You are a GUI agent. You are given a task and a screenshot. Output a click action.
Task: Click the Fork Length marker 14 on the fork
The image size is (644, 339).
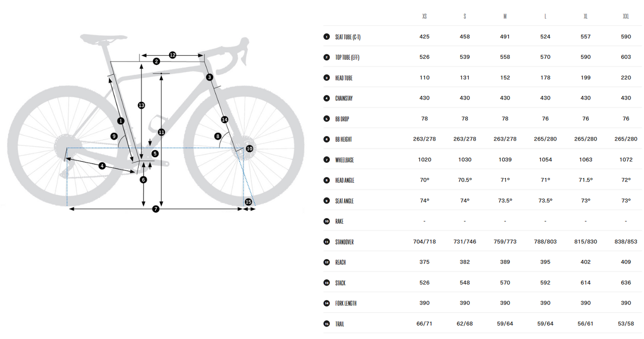(225, 120)
